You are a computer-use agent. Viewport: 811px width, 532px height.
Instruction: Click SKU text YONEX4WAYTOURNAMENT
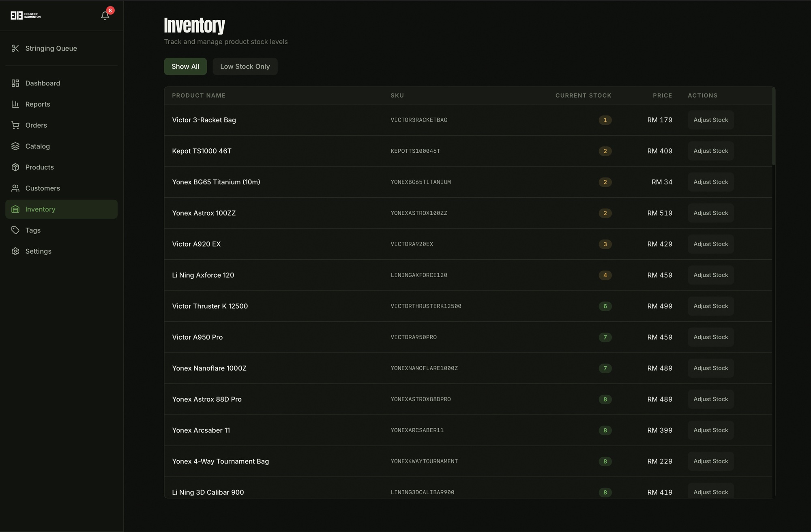click(424, 461)
